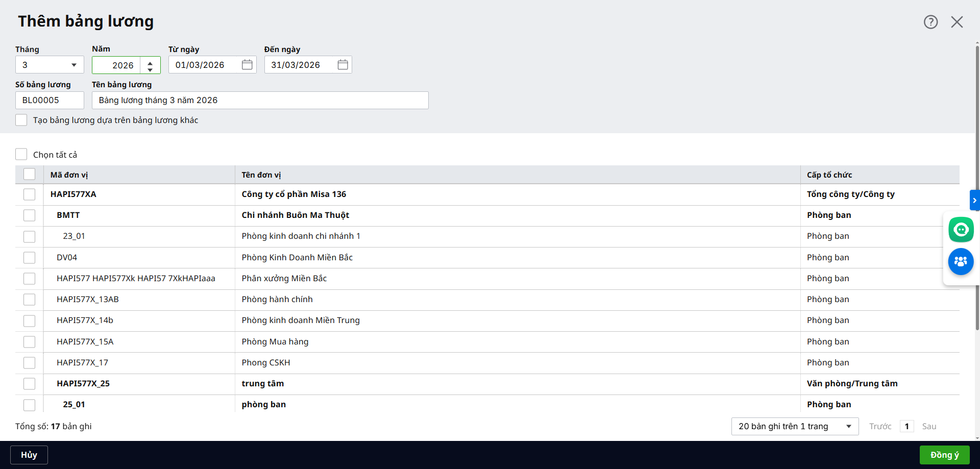This screenshot has height=469, width=980.
Task: Expand the blue side panel arrow
Action: (974, 201)
